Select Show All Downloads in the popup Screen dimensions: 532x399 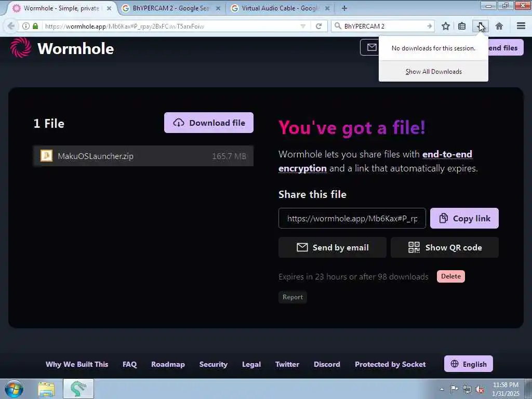[433, 72]
